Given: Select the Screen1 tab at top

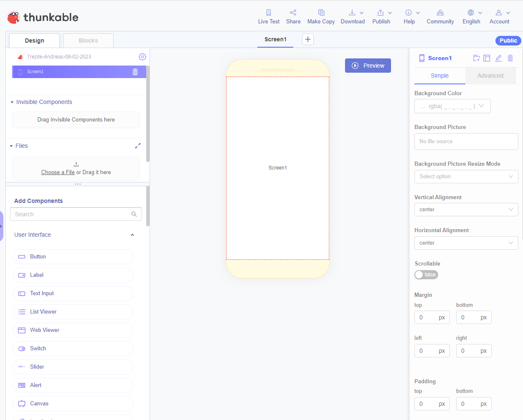Looking at the screenshot, I should (x=275, y=40).
